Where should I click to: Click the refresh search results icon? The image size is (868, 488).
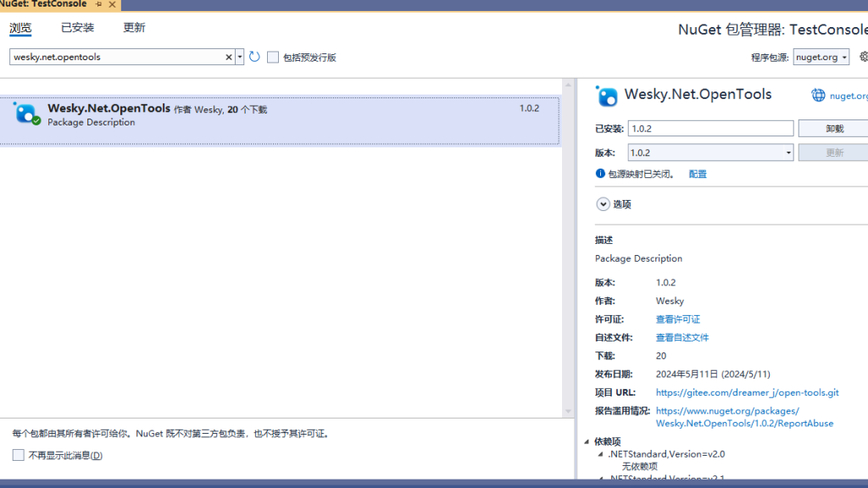coord(253,57)
